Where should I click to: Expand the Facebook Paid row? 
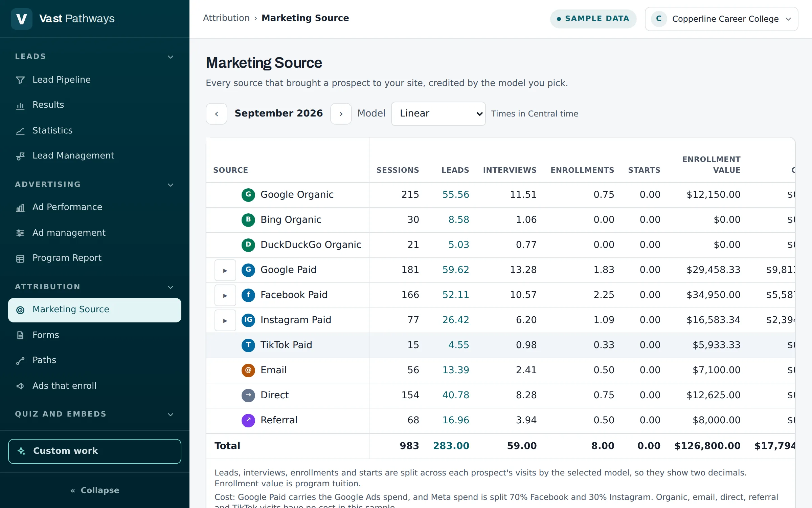pyautogui.click(x=225, y=295)
